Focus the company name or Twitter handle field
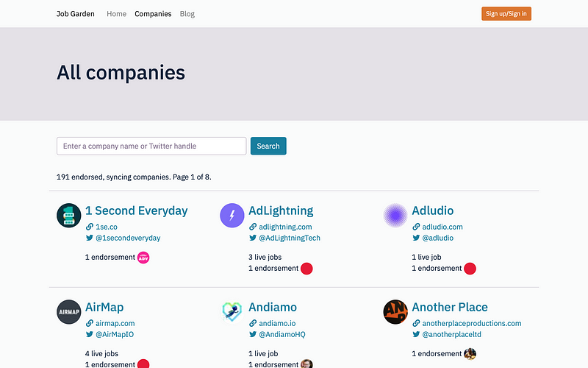The height and width of the screenshot is (368, 588). (151, 146)
